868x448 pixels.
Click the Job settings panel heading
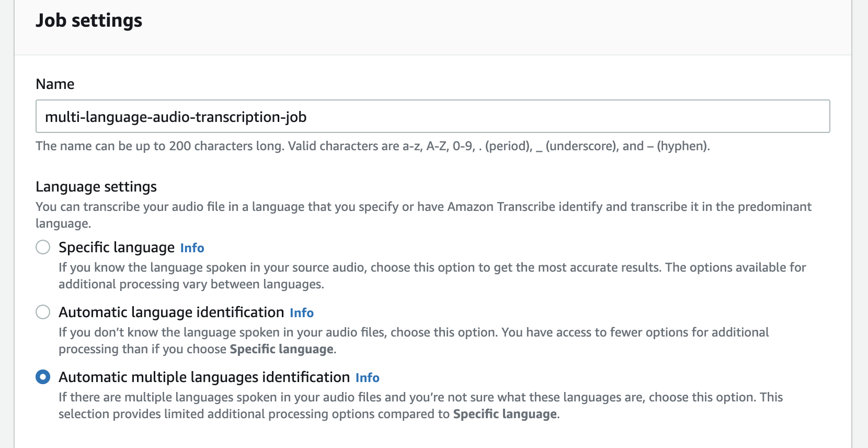click(89, 20)
